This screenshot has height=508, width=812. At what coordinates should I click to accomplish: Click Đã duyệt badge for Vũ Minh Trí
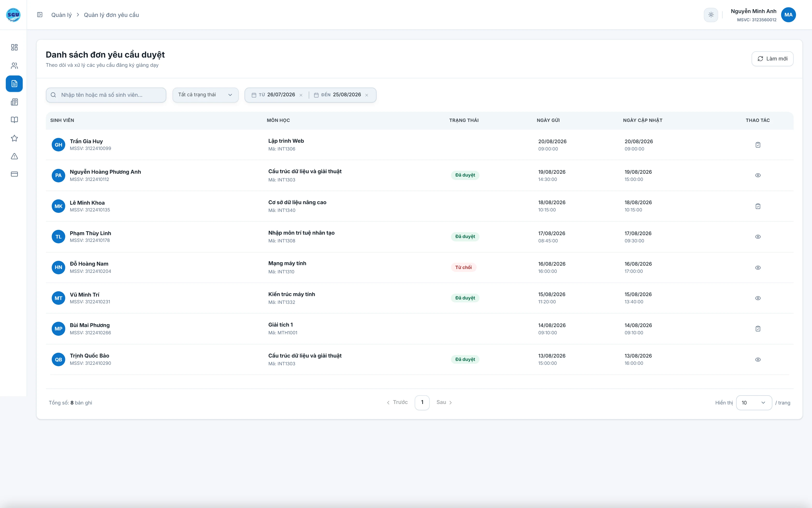tap(465, 298)
